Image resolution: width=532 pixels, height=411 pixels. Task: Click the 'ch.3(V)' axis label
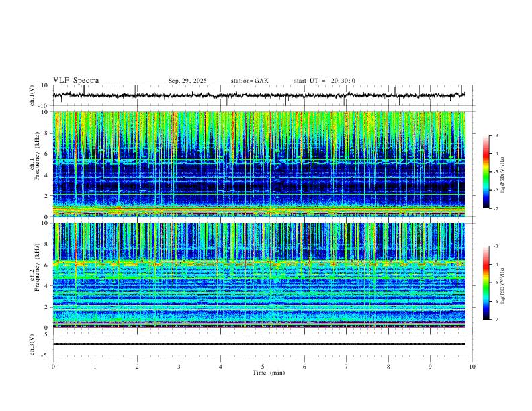32,345
